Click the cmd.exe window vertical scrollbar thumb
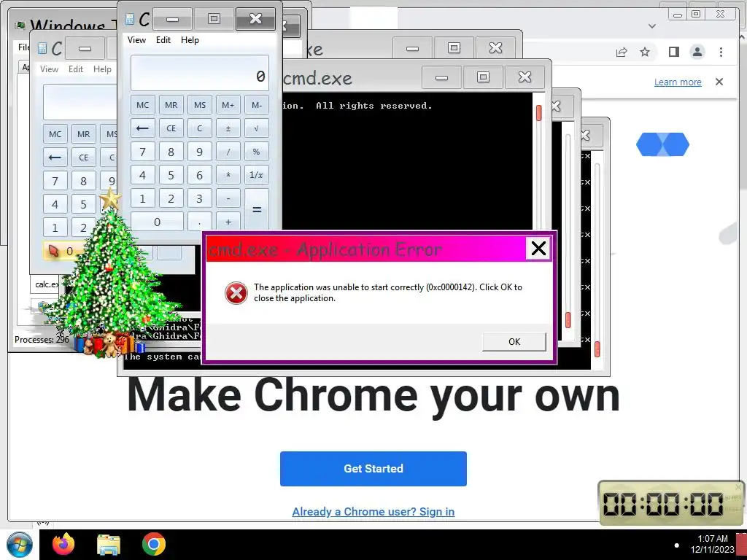 [539, 113]
